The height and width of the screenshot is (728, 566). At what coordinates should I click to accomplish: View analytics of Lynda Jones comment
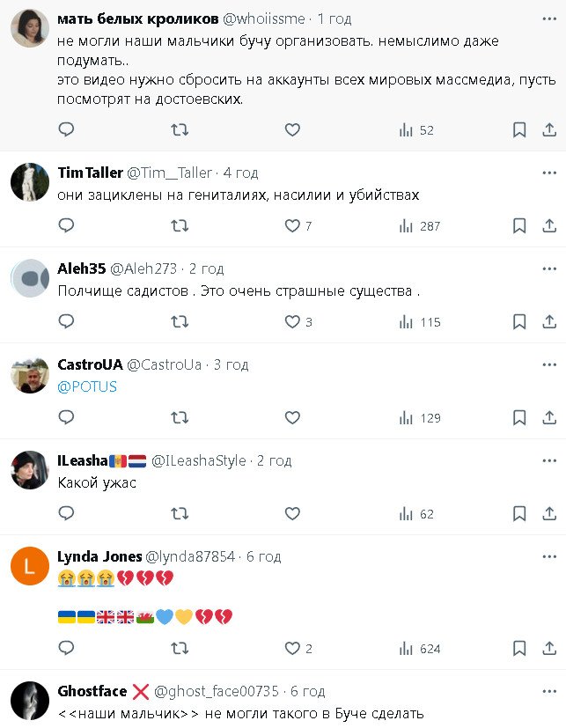coord(407,649)
